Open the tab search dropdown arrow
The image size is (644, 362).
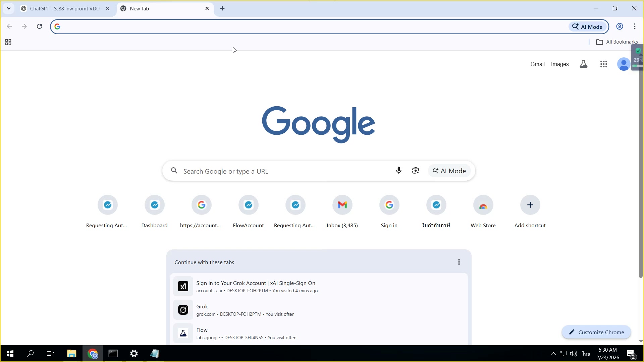8,8
